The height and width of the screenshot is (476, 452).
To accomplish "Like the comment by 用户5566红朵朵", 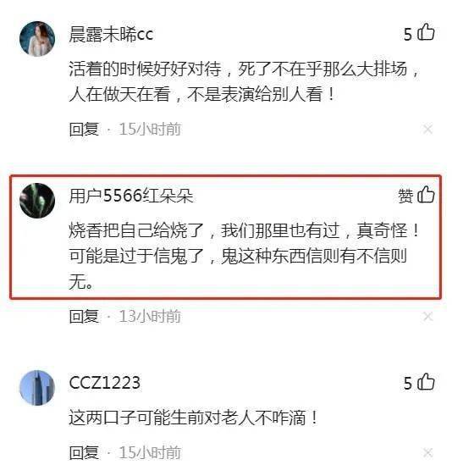I will [426, 195].
